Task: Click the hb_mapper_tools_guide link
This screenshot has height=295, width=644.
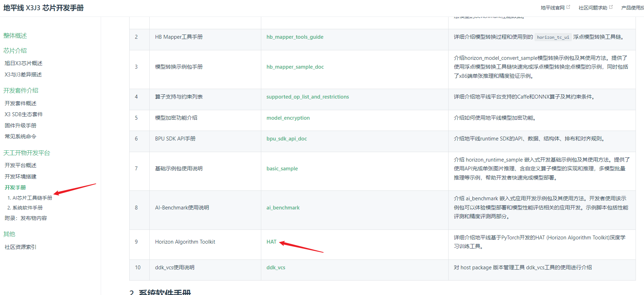Action: click(295, 37)
